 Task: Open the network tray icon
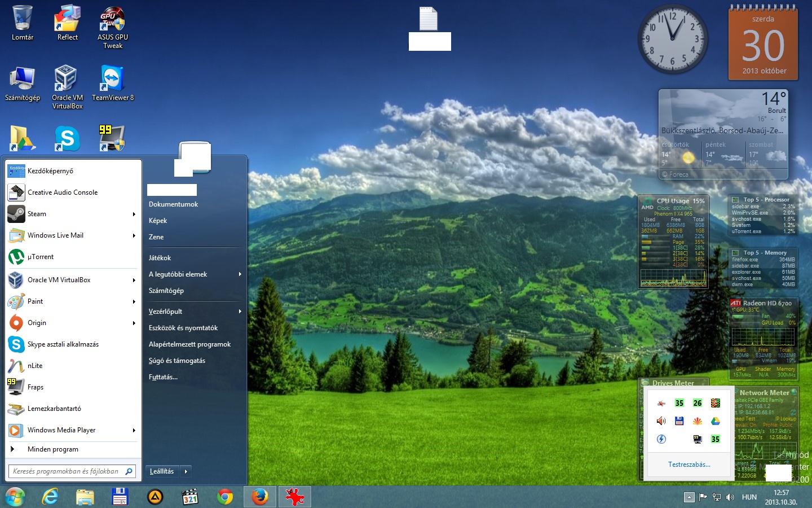(x=716, y=497)
